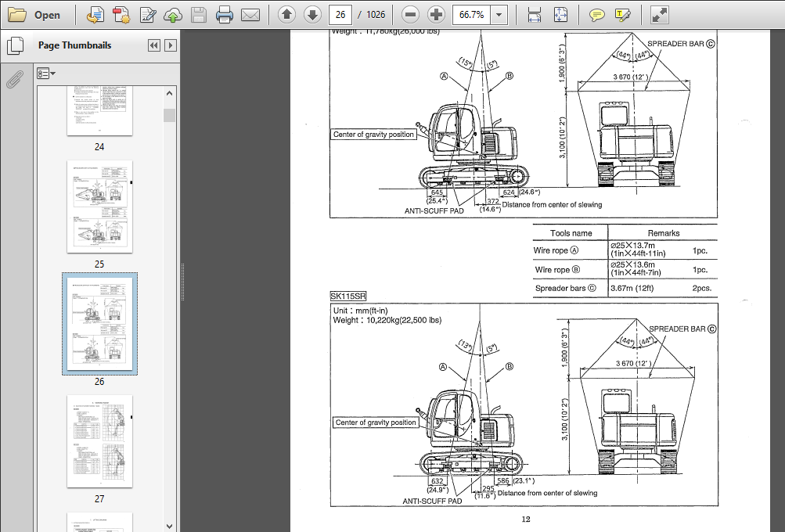Go to next page with down arrow

312,15
